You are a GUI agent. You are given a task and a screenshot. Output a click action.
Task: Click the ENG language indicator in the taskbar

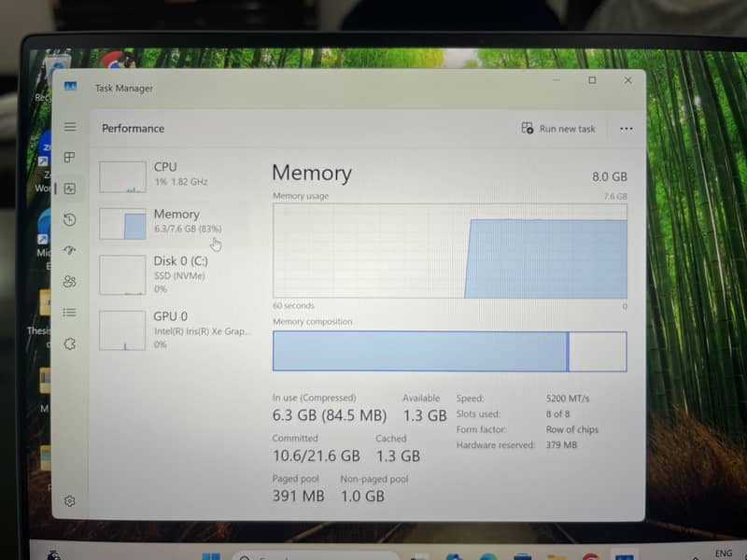[x=723, y=553]
